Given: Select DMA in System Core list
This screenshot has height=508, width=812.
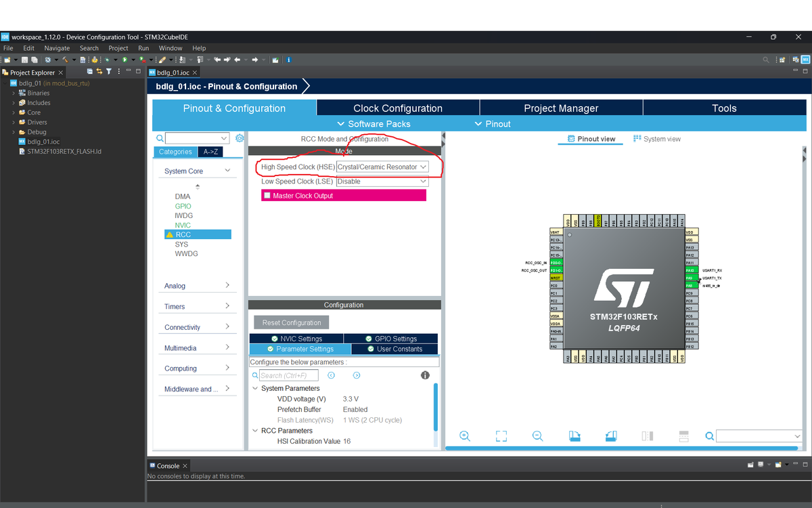Looking at the screenshot, I should pos(183,196).
